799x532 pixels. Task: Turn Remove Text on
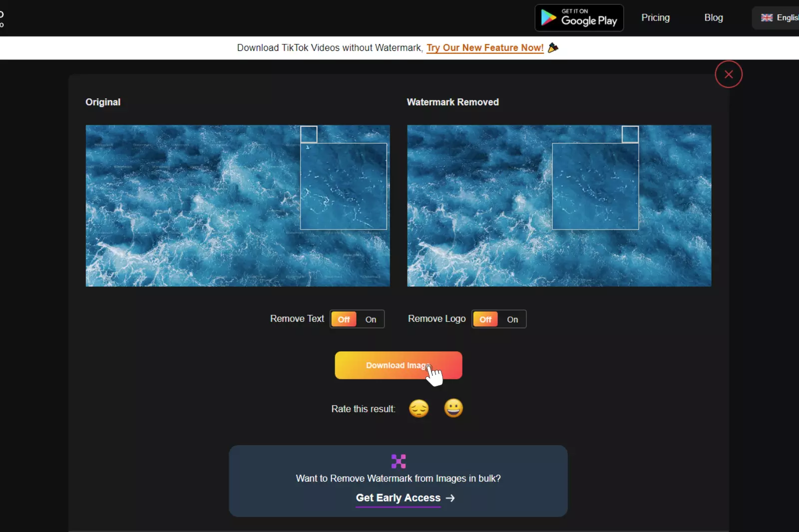371,319
